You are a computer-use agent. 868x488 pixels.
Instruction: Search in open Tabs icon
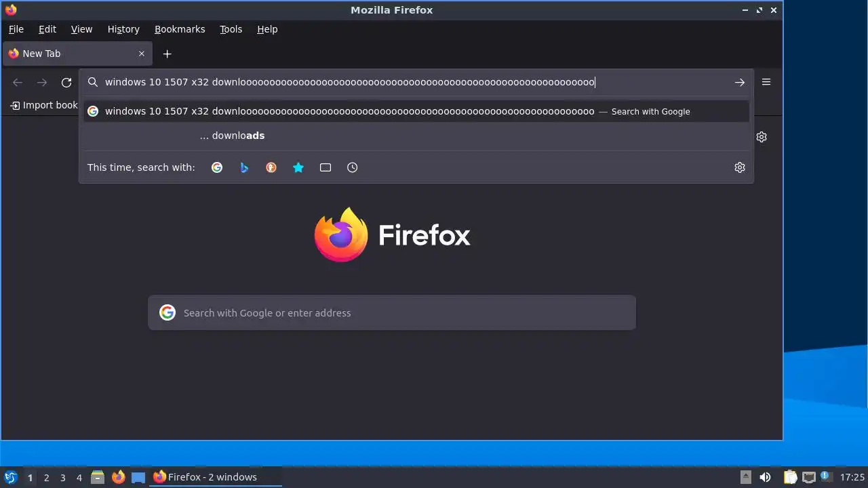coord(325,167)
